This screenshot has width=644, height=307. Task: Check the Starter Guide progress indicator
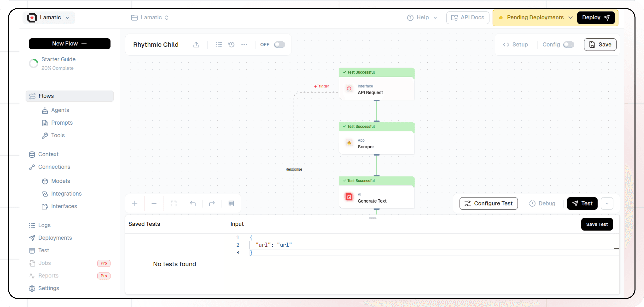33,63
